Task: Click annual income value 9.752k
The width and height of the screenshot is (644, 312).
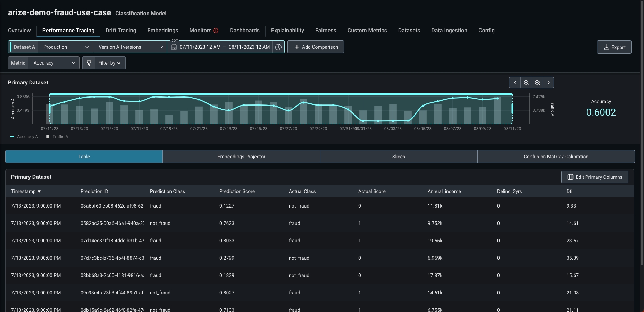Action: tap(435, 223)
